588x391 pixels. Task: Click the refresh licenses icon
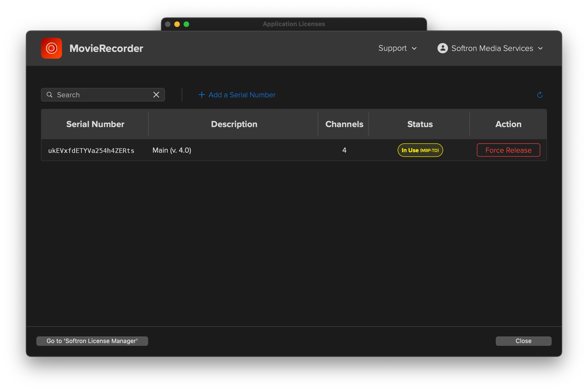tap(540, 95)
